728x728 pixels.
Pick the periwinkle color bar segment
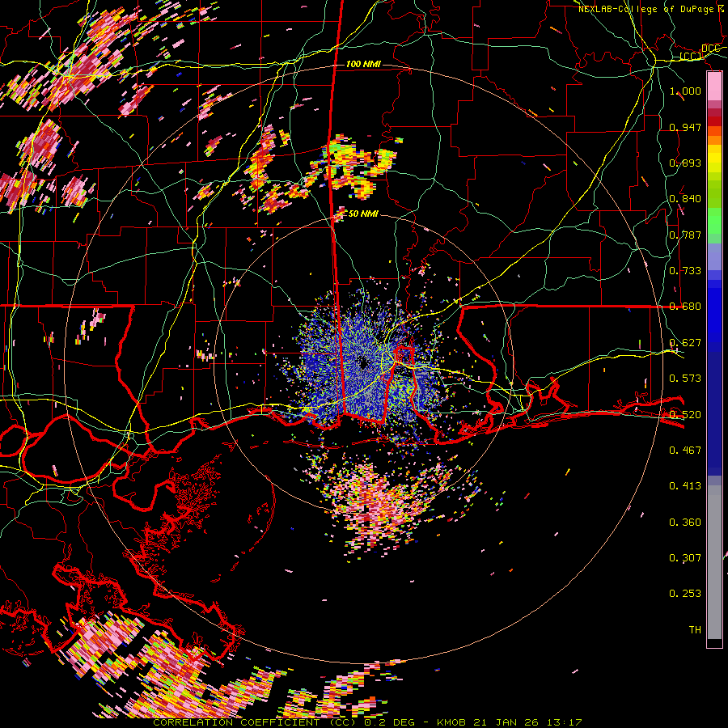pyautogui.click(x=714, y=256)
